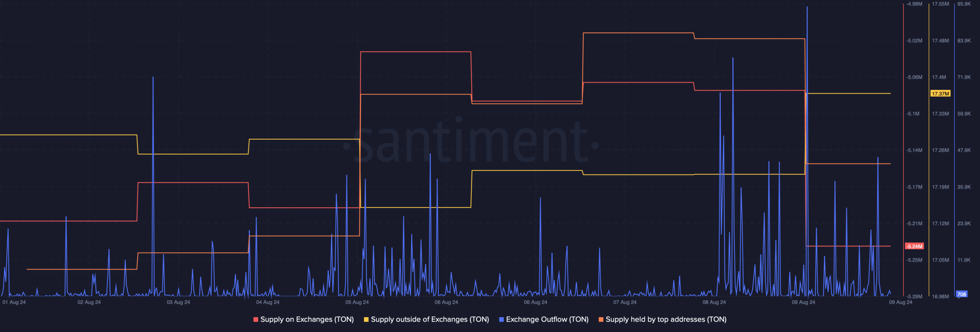
Task: Click the yellow Supply outside of Exchanges swatch
Action: click(366, 319)
